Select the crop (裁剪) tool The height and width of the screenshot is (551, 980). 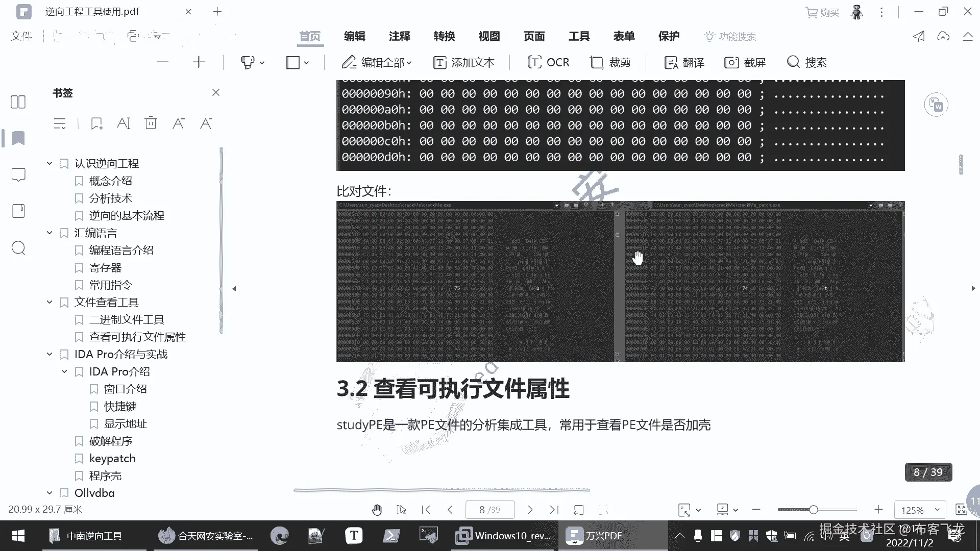tap(610, 62)
